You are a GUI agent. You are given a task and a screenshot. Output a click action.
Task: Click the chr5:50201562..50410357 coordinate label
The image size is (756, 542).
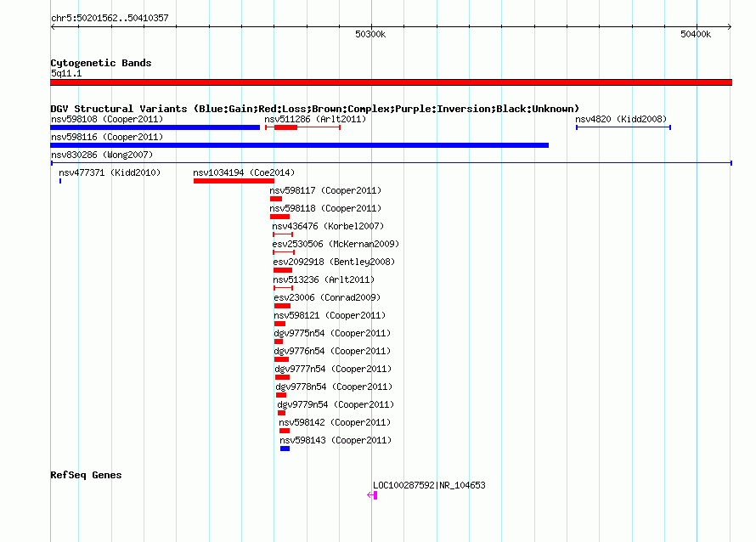click(110, 18)
